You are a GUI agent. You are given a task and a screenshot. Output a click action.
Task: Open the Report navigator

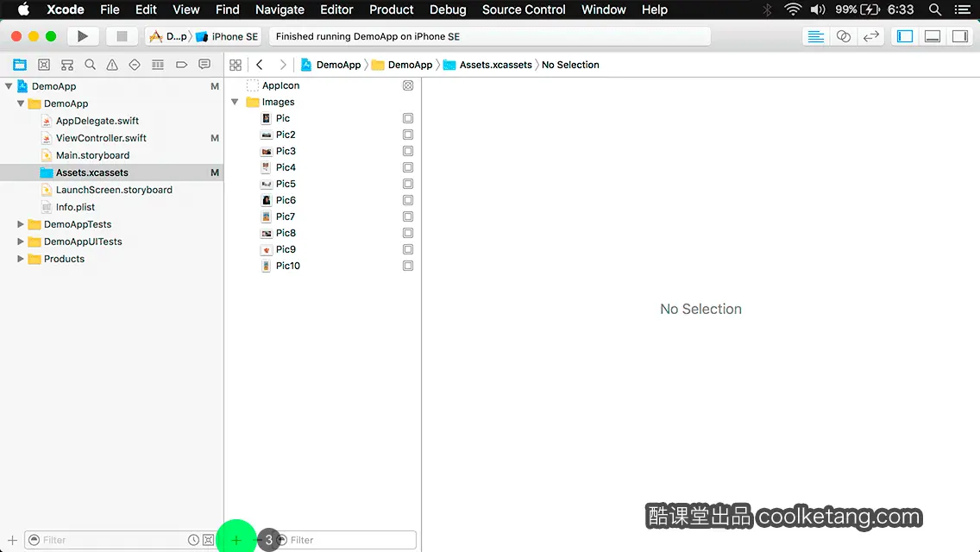point(204,65)
